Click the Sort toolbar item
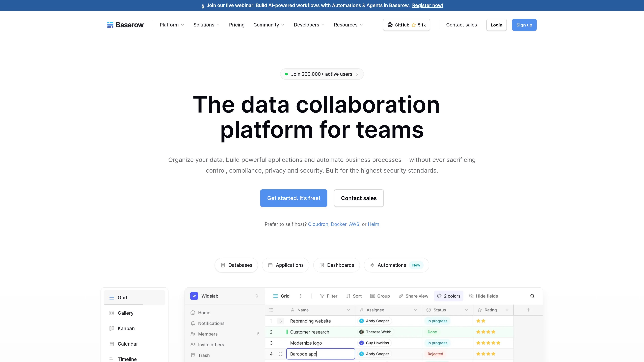The height and width of the screenshot is (362, 644). [354, 296]
